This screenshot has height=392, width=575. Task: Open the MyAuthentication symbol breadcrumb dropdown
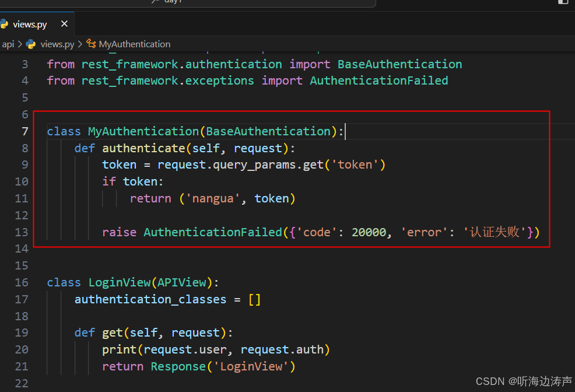(134, 44)
